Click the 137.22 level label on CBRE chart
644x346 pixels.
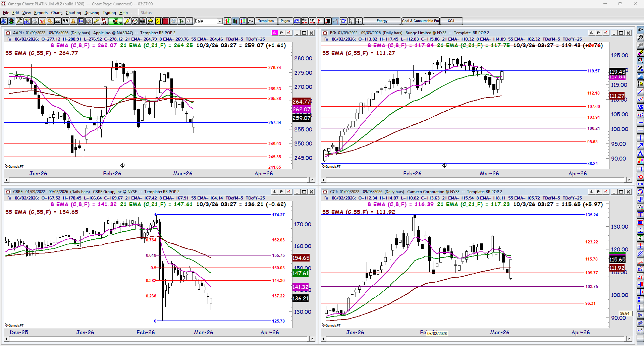(278, 296)
